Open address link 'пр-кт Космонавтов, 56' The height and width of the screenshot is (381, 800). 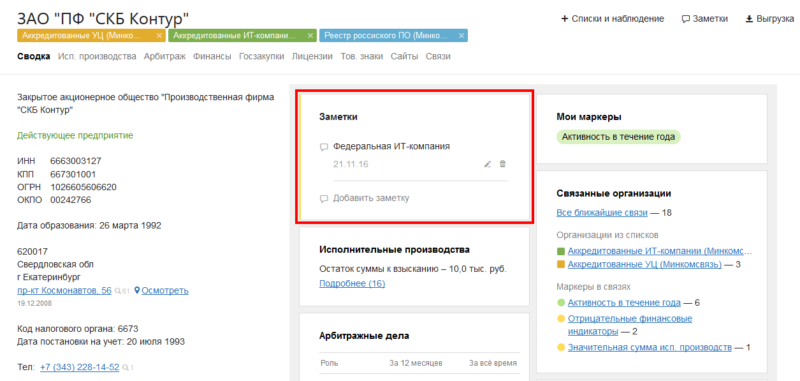(64, 291)
